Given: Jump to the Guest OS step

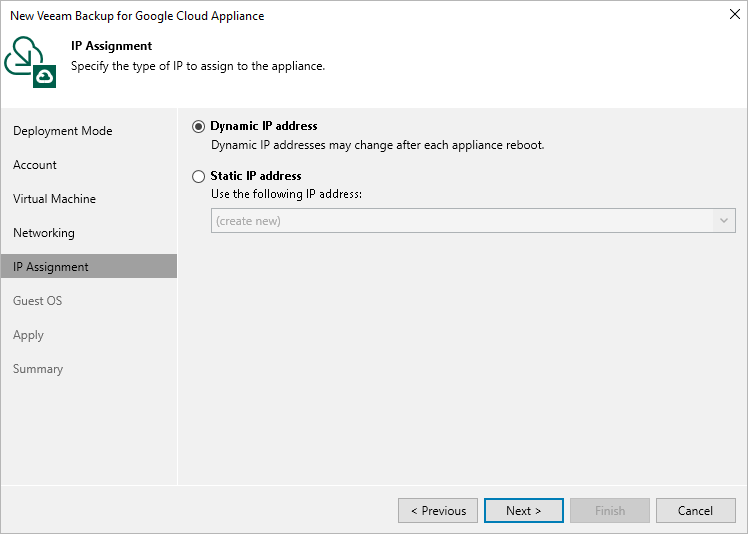Looking at the screenshot, I should click(37, 301).
